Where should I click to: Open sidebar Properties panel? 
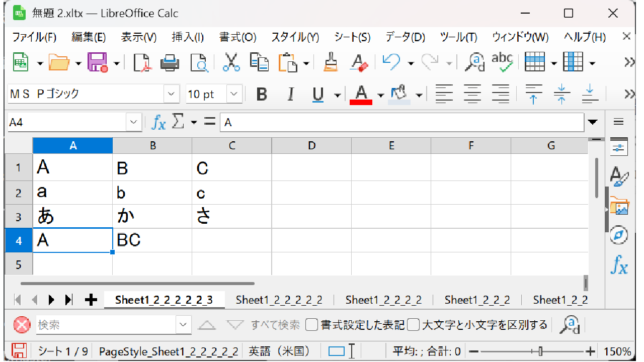(619, 146)
